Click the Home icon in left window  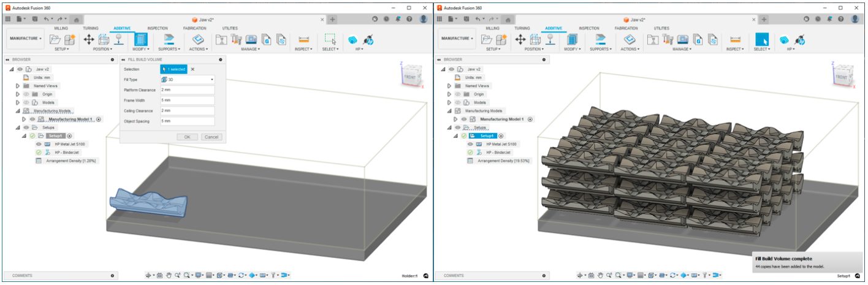(x=76, y=20)
